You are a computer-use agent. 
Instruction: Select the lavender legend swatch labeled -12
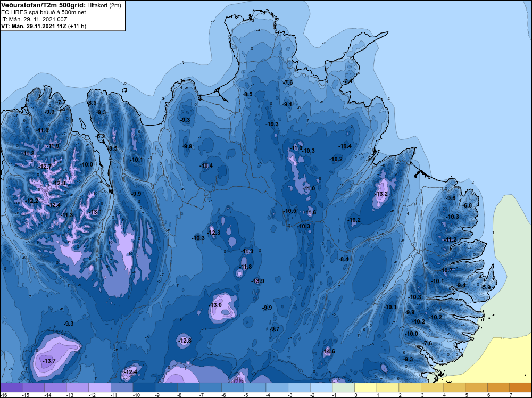click(100, 387)
